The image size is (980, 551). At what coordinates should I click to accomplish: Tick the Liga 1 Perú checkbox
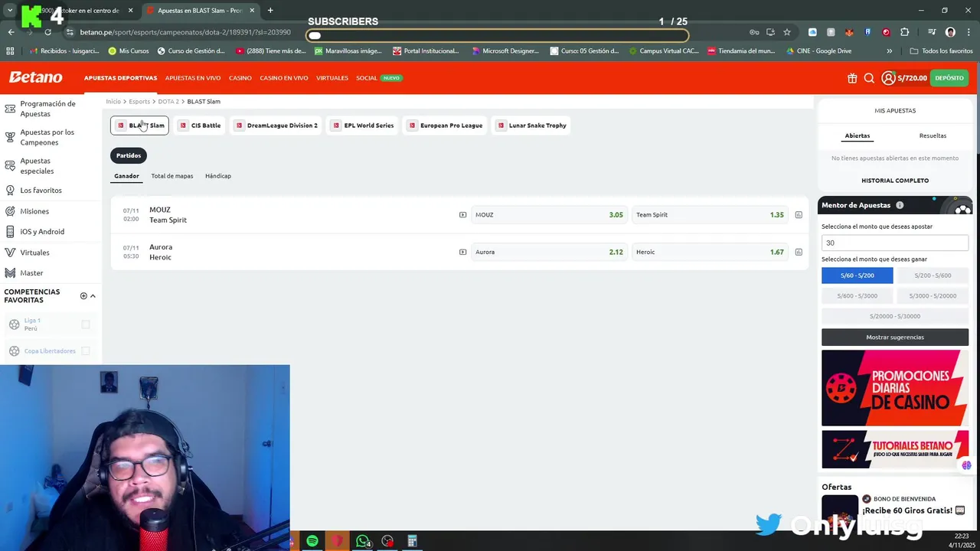86,324
